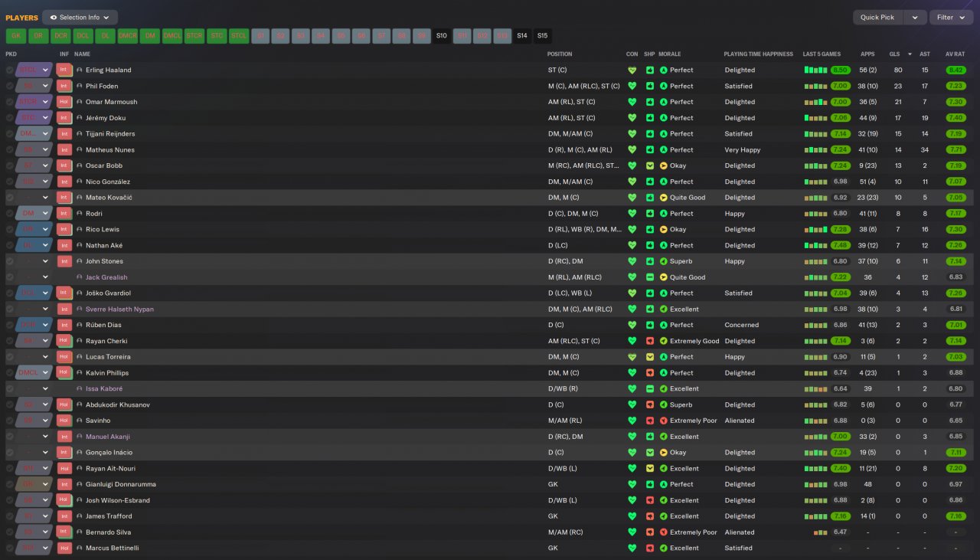Screen dimensions: 980x560
Task: Open the player info icon beside Issa Kaboré
Action: (80, 388)
